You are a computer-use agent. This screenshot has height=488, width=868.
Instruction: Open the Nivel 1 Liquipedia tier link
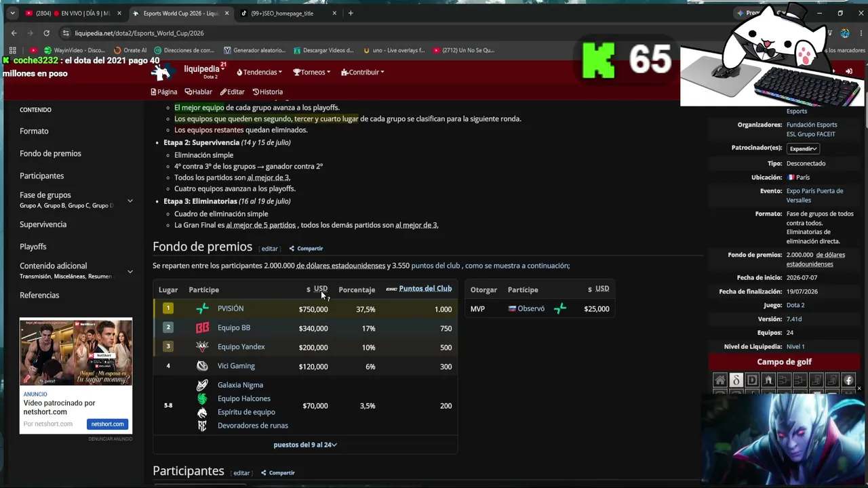click(x=795, y=346)
